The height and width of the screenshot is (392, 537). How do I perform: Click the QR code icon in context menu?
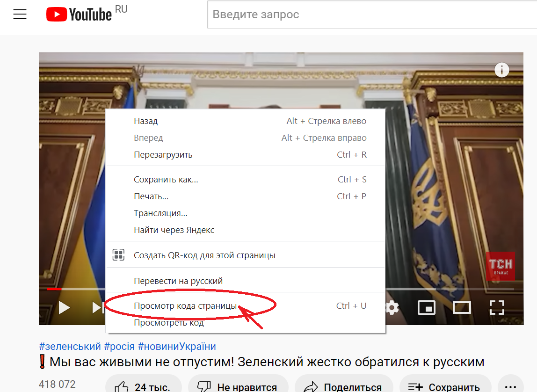tap(119, 254)
